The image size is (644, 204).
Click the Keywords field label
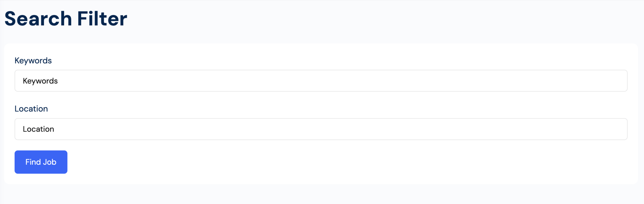33,60
